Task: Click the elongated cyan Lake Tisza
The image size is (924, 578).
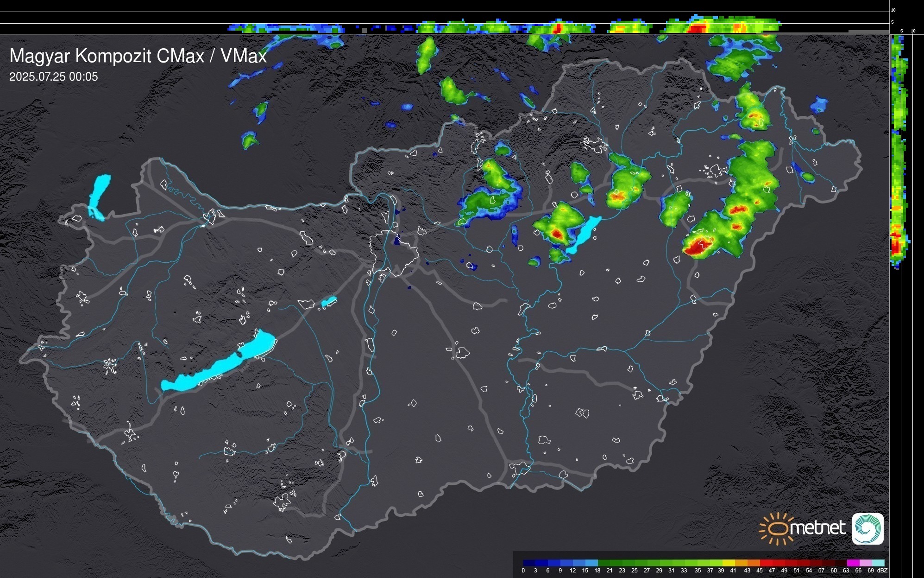Action: coord(584,235)
